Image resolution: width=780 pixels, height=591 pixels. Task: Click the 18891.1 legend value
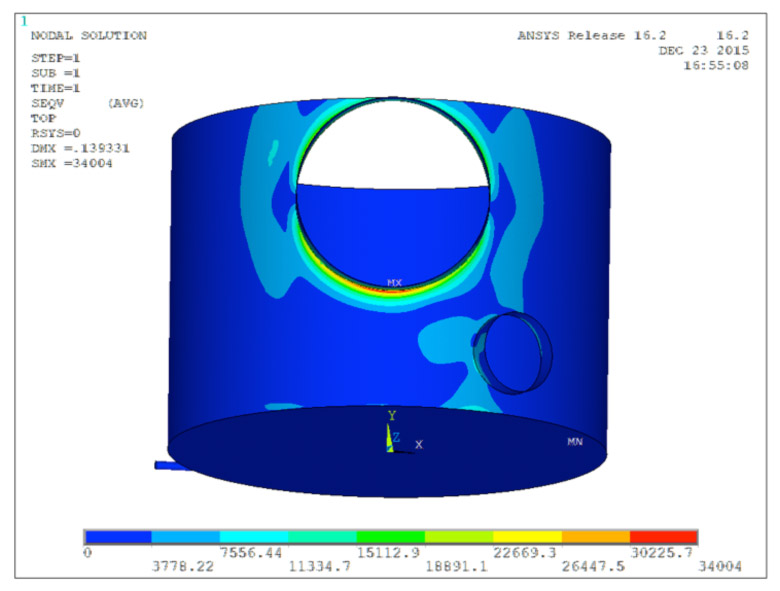(x=457, y=566)
